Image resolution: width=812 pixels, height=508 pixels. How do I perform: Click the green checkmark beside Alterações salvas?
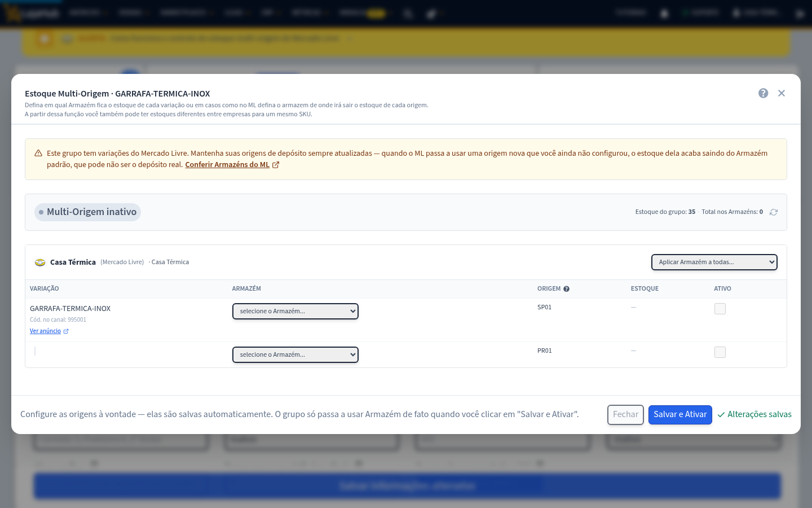(x=721, y=415)
